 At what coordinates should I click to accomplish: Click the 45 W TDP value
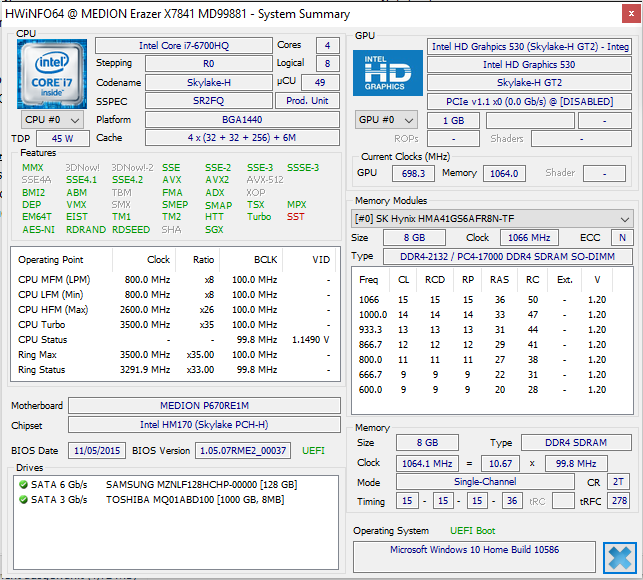click(x=63, y=139)
